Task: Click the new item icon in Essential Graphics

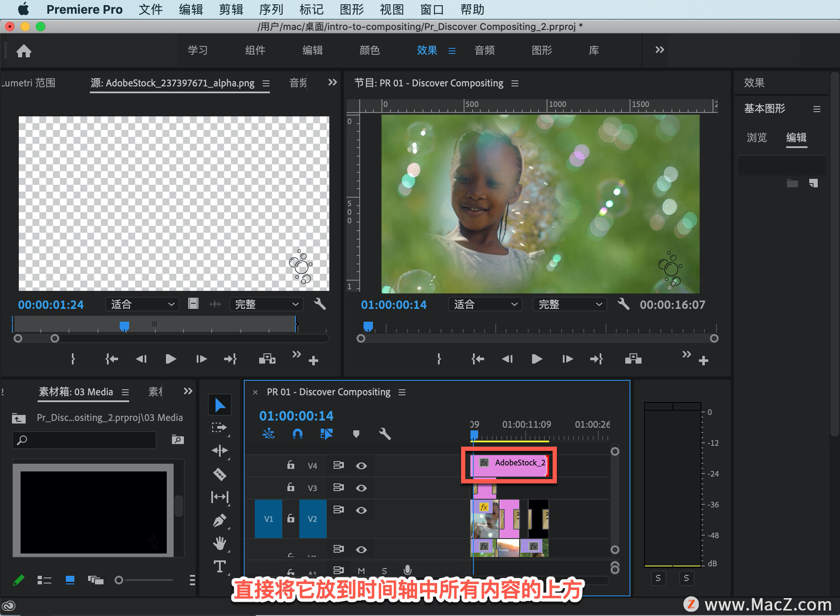Action: (813, 183)
